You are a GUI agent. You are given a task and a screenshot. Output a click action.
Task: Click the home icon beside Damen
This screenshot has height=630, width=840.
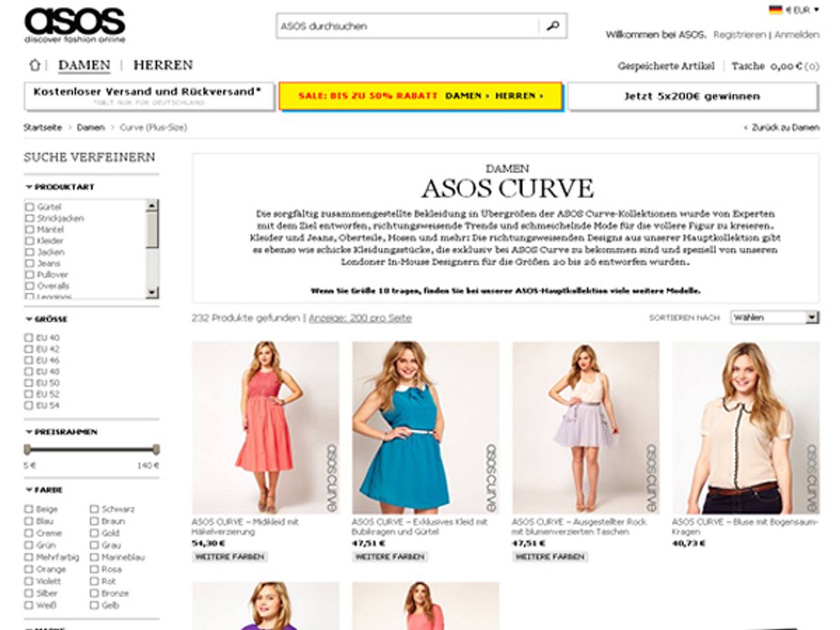click(34, 65)
